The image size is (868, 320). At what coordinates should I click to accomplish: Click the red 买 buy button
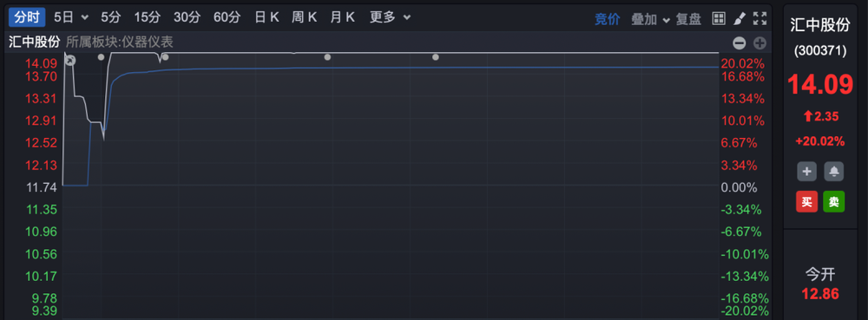(806, 202)
